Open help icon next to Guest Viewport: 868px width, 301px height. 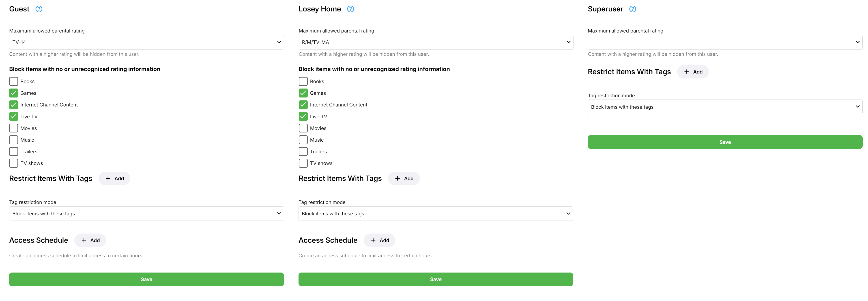pos(39,9)
